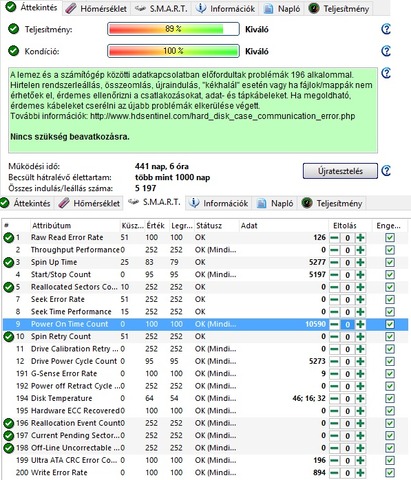Viewport: 411px width, 480px height.
Task: Open help icon next to Újratesztelés button
Action: [x=386, y=171]
